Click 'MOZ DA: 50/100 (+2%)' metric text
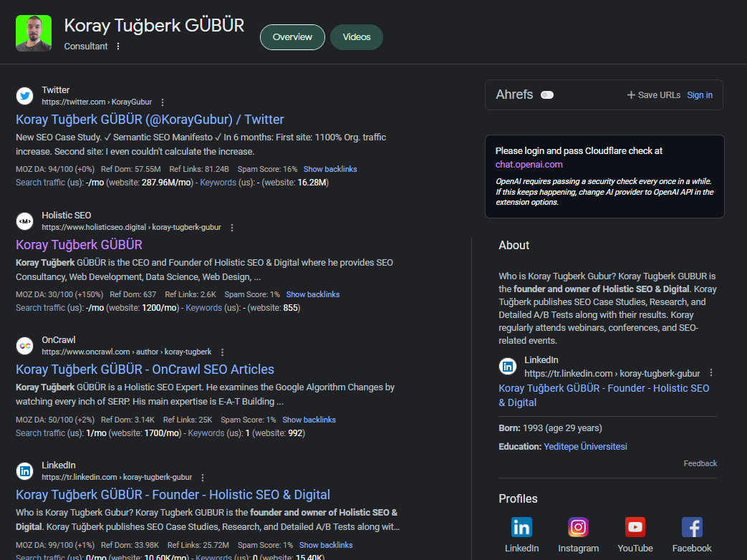The image size is (747, 560). pos(55,420)
